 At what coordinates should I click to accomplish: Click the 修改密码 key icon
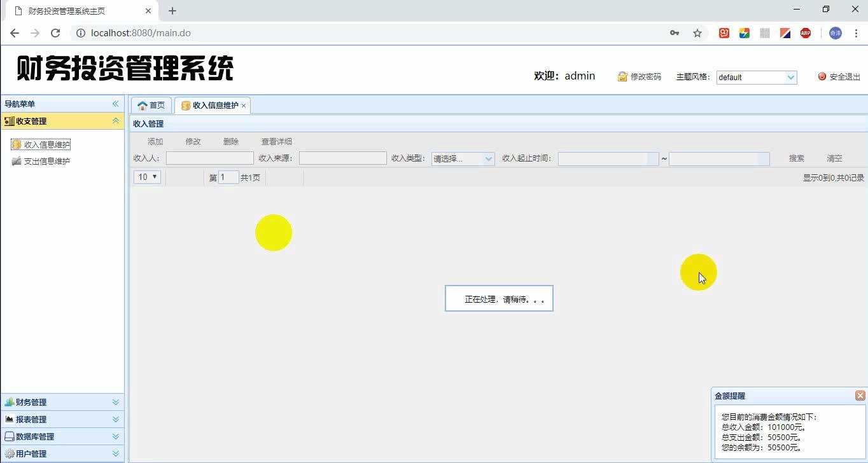[x=622, y=76]
